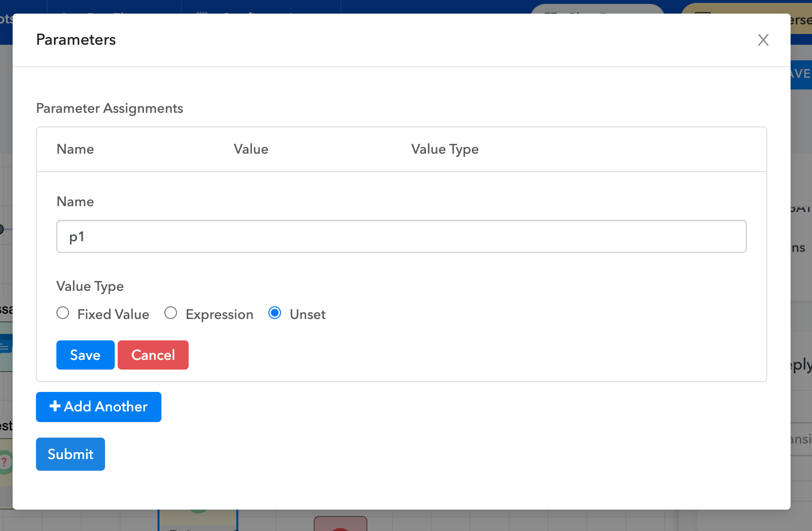This screenshot has height=531, width=812.
Task: Choose the Expression value type option
Action: point(171,313)
